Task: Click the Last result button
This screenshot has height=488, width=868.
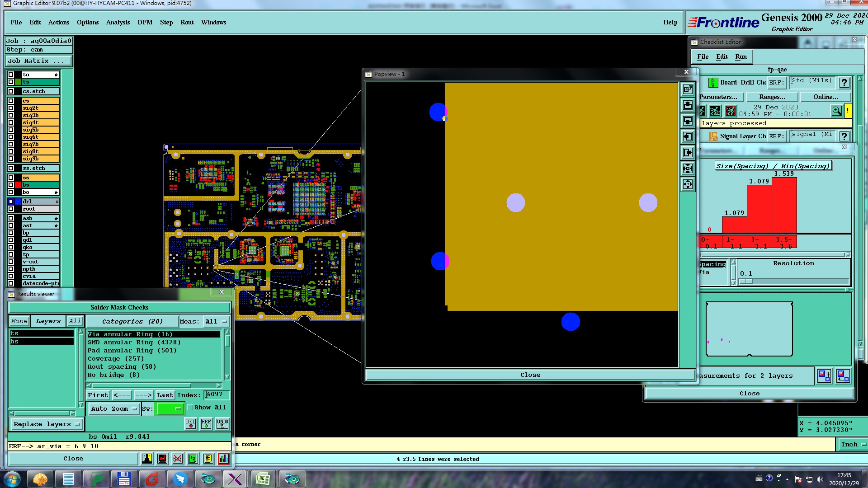Action: pos(165,395)
